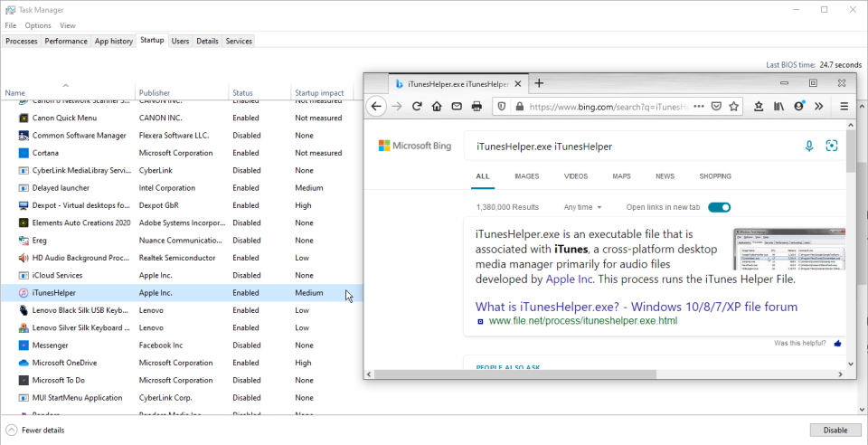The height and width of the screenshot is (445, 868).
Task: Open page actions three-dot menu in address bar
Action: point(699,106)
